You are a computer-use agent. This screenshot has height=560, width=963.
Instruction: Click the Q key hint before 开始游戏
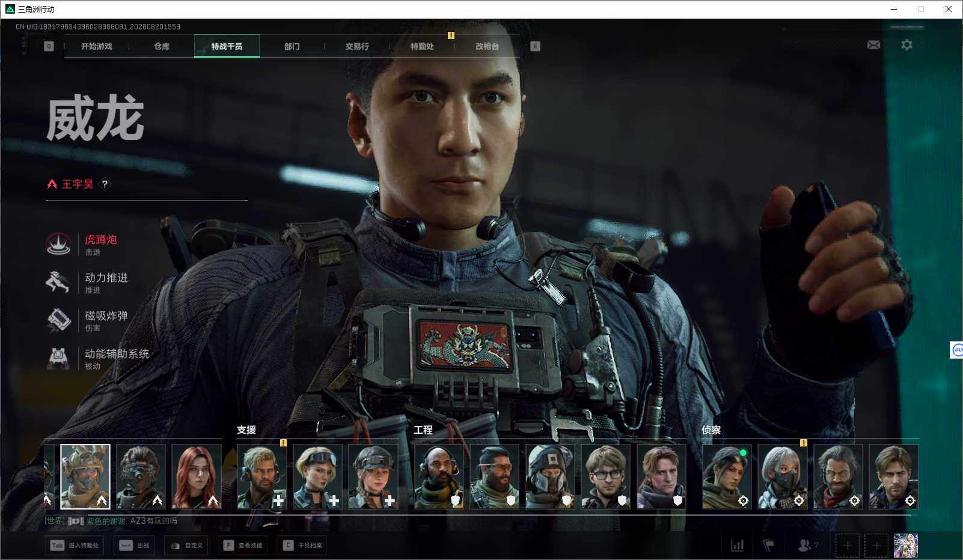49,46
